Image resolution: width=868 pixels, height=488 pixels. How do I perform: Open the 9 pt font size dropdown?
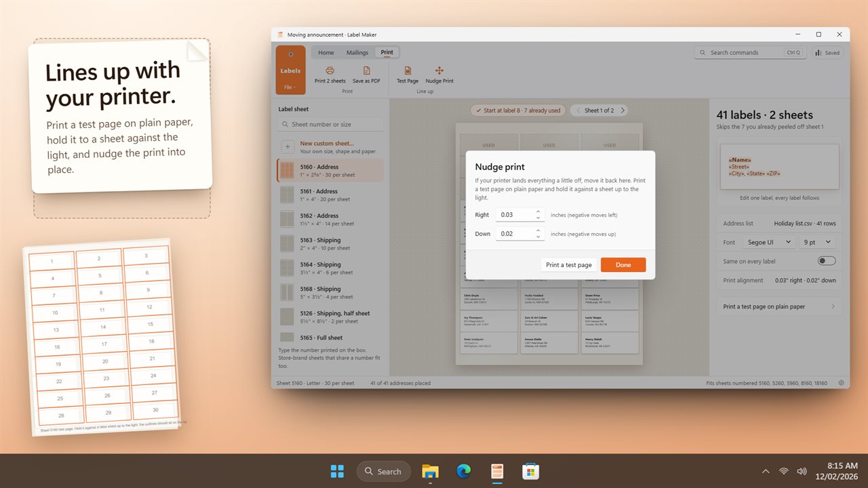point(816,242)
